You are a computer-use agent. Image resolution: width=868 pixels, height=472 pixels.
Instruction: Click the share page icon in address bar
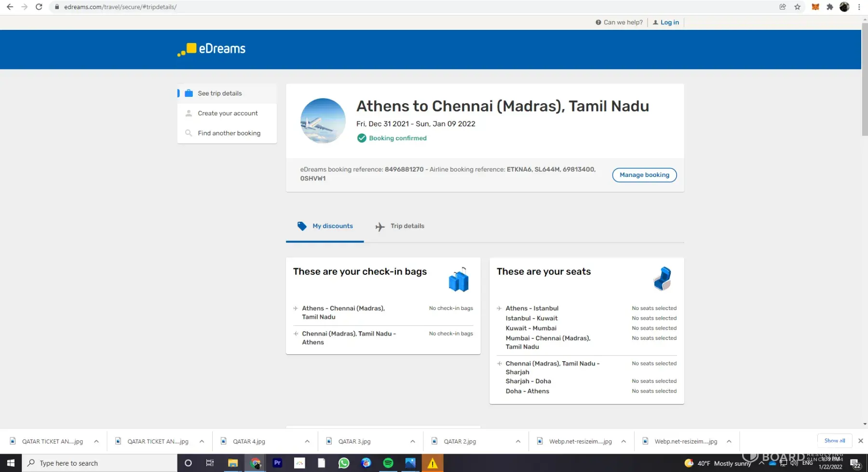[x=783, y=7]
